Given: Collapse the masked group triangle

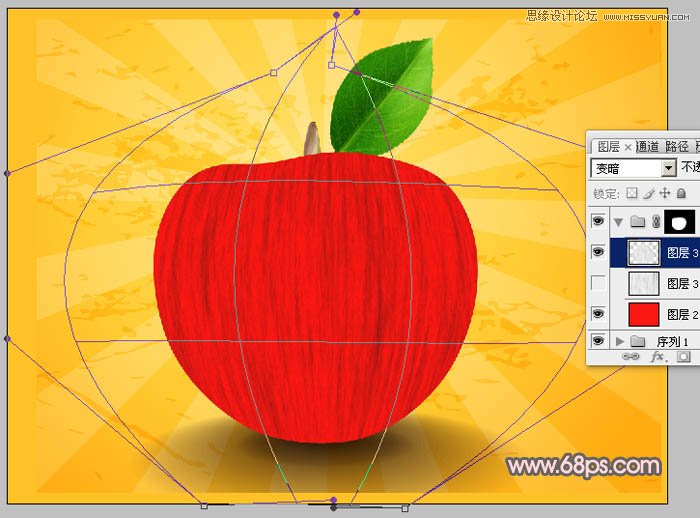Looking at the screenshot, I should [x=618, y=222].
